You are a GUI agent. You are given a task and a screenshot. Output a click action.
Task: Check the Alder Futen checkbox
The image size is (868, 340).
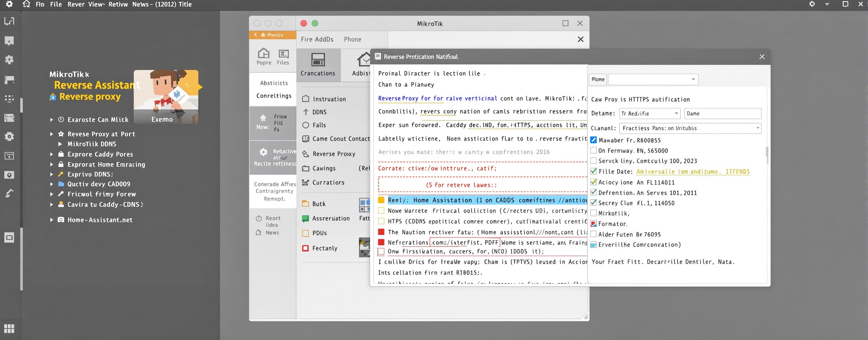[x=593, y=234]
